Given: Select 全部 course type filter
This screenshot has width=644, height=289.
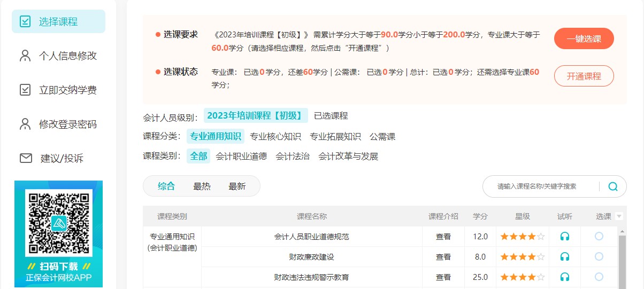Looking at the screenshot, I should (198, 156).
